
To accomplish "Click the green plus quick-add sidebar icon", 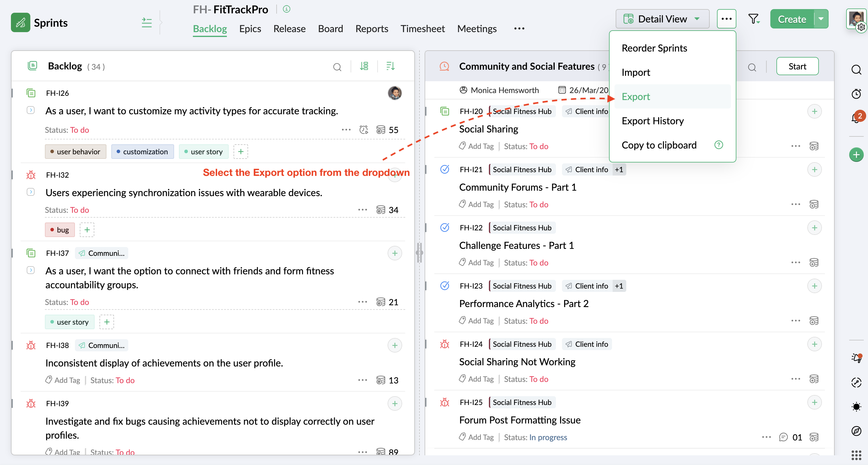I will coord(856,155).
